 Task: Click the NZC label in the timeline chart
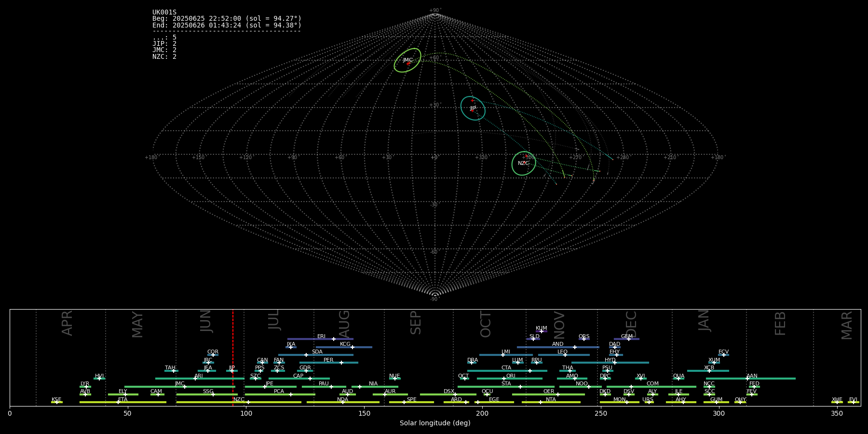click(x=239, y=399)
